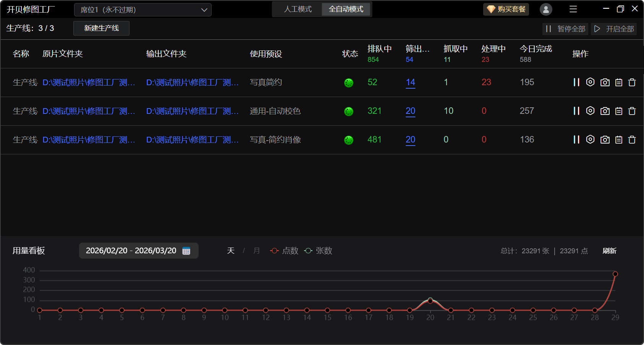Pause the 写真简约 production line
The image size is (644, 345).
pyautogui.click(x=576, y=83)
